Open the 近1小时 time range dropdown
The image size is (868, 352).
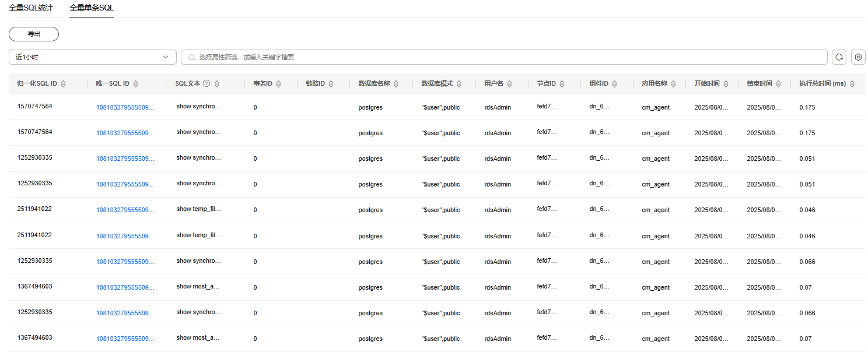(92, 57)
